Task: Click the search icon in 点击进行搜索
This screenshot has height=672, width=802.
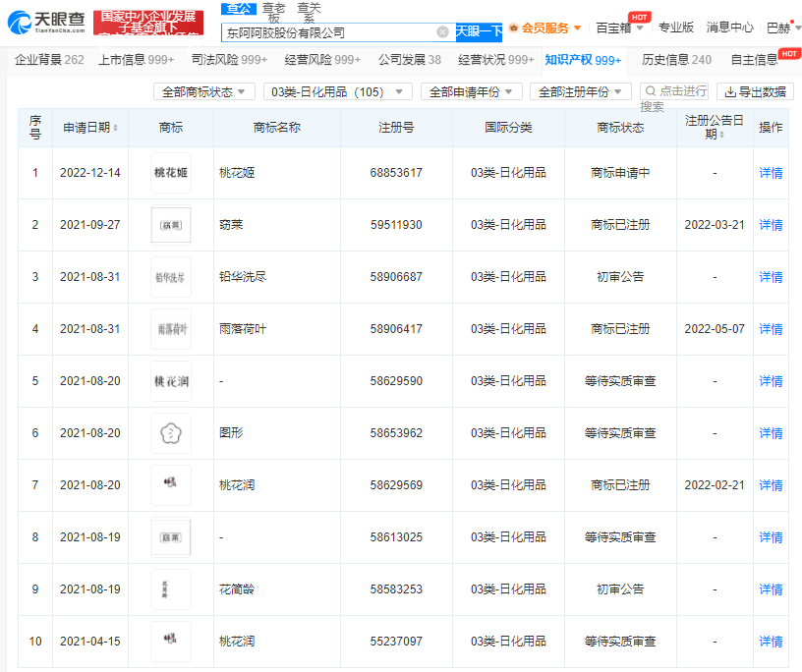Action: [650, 91]
